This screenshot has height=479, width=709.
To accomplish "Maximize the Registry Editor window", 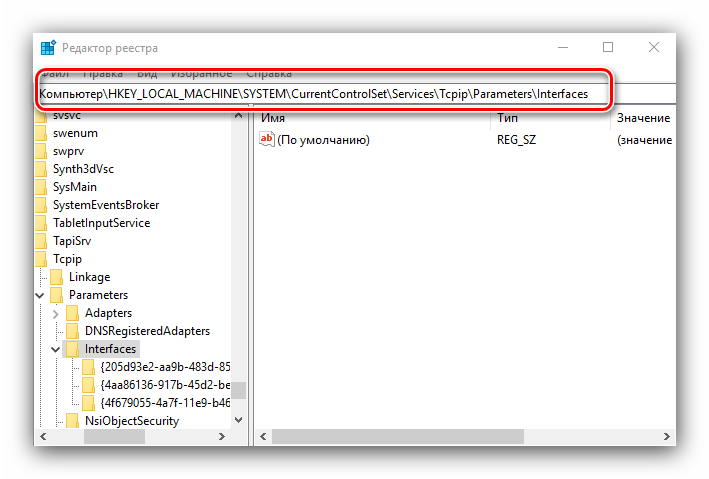I will [608, 47].
